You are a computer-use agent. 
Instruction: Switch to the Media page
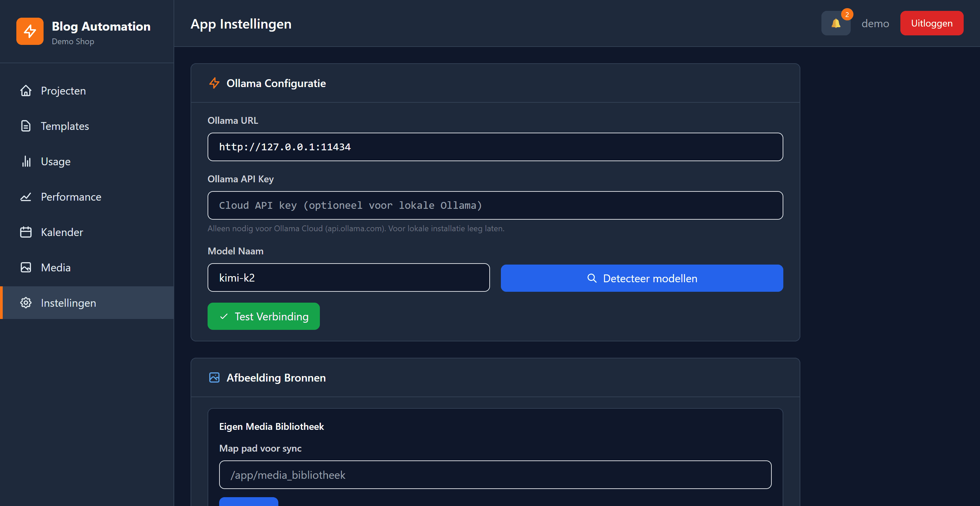click(x=87, y=267)
